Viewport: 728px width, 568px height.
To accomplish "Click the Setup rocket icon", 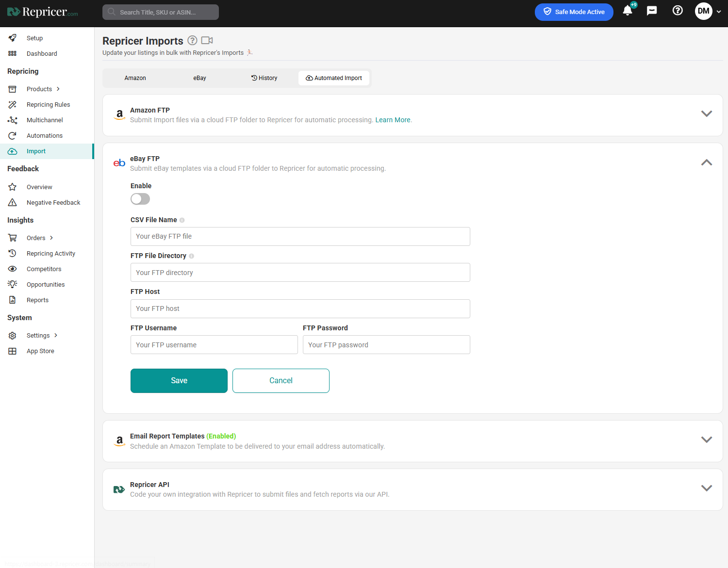I will point(13,38).
